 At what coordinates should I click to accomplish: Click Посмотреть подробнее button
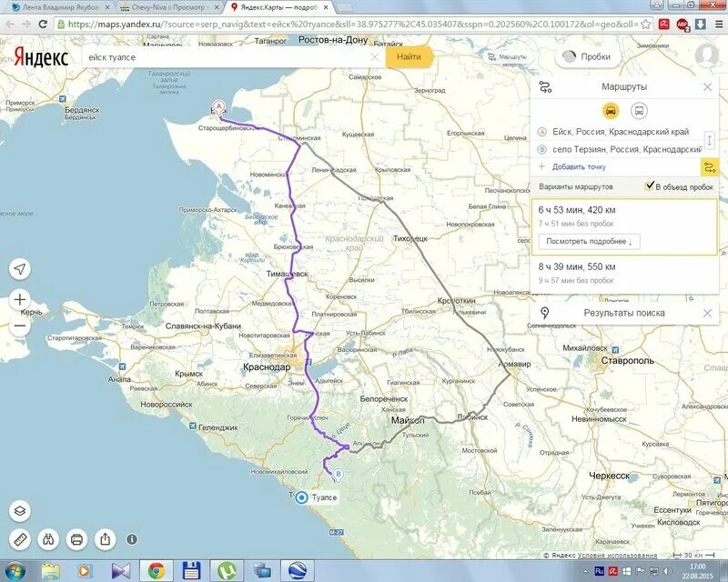coord(589,241)
